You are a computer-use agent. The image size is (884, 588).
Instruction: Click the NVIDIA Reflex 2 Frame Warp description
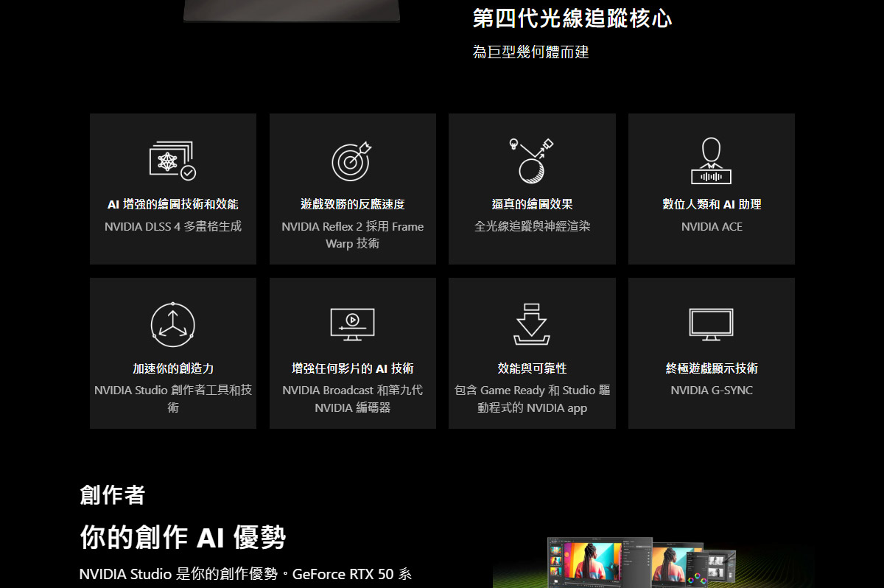pos(352,235)
